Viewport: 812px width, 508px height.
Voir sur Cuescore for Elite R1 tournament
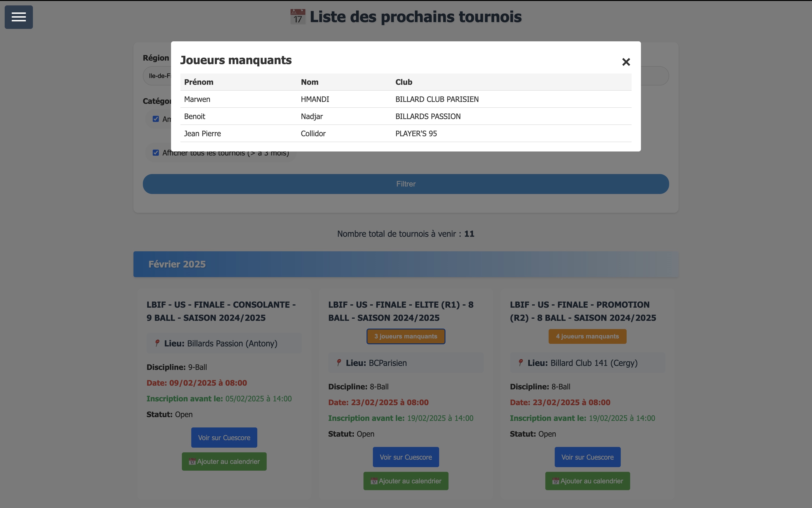[x=406, y=457]
